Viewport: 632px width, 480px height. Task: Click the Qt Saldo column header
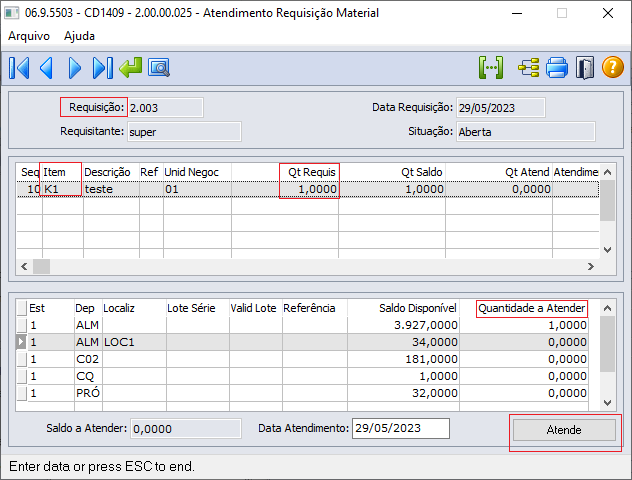(392, 172)
